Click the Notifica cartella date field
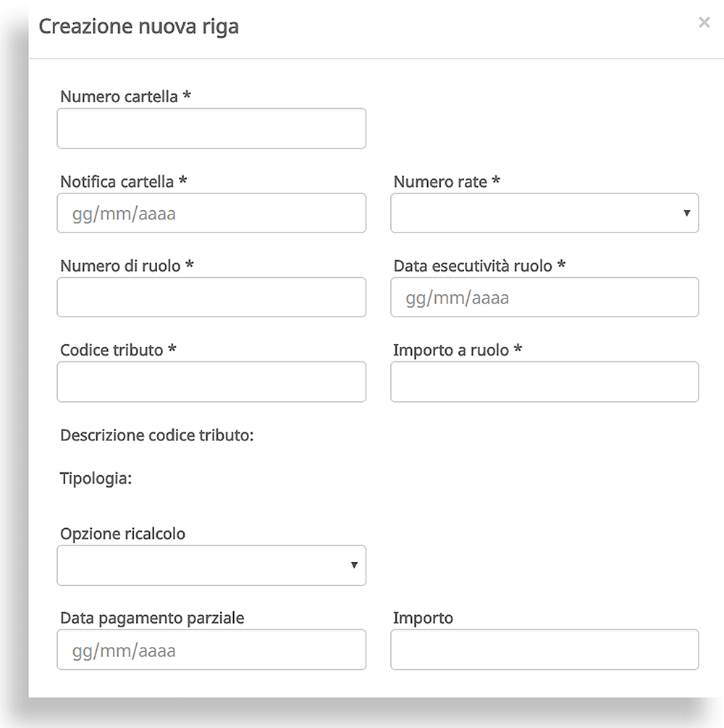 click(211, 213)
